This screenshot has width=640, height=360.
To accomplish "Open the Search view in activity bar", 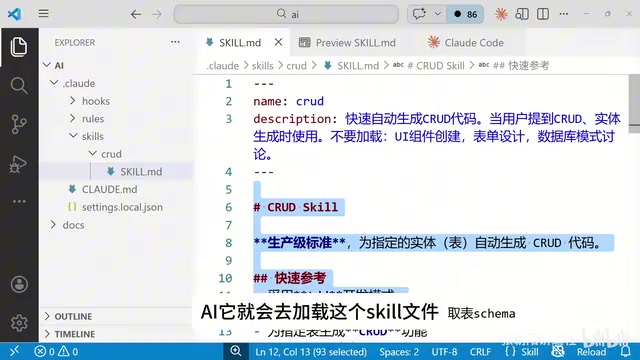I will click(x=19, y=86).
